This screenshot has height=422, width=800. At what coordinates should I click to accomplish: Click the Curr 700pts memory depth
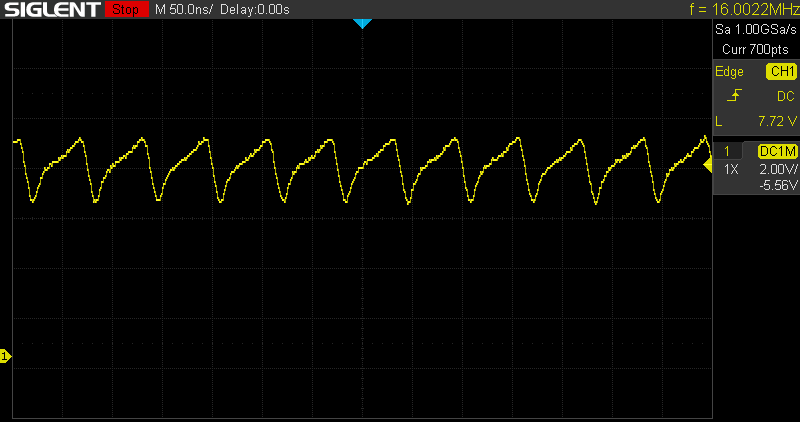[x=755, y=49]
